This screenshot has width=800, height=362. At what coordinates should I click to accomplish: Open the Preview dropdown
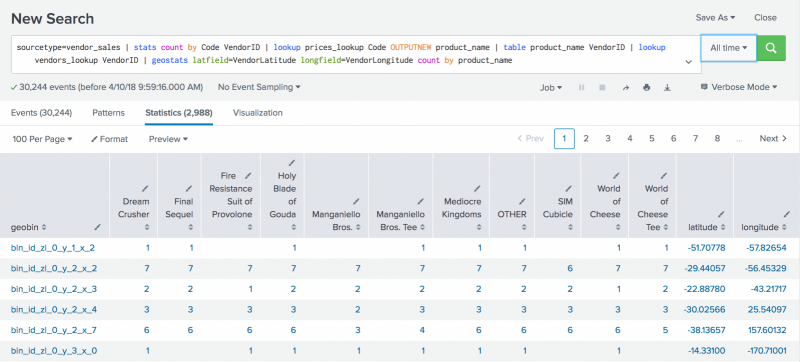[x=168, y=139]
